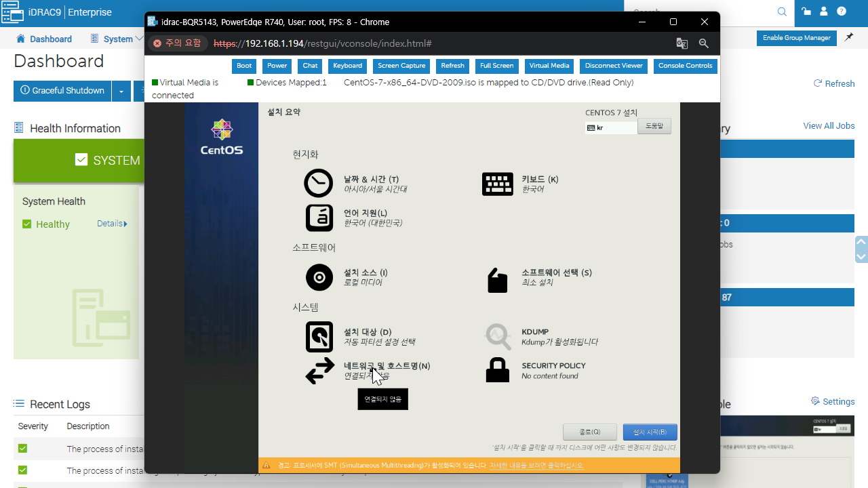This screenshot has height=488, width=868.
Task: Open the iDRAC user profile icon
Action: [824, 12]
